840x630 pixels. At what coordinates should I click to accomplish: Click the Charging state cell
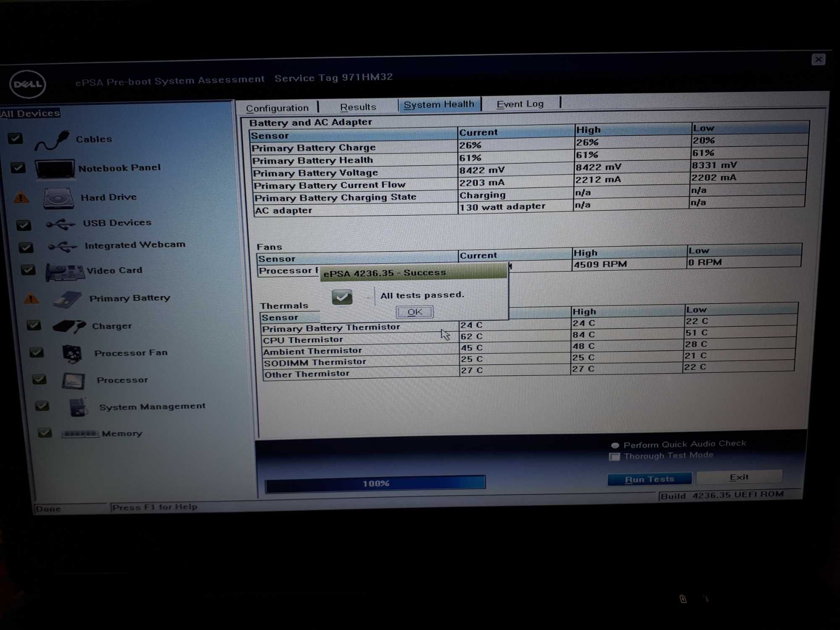click(483, 195)
